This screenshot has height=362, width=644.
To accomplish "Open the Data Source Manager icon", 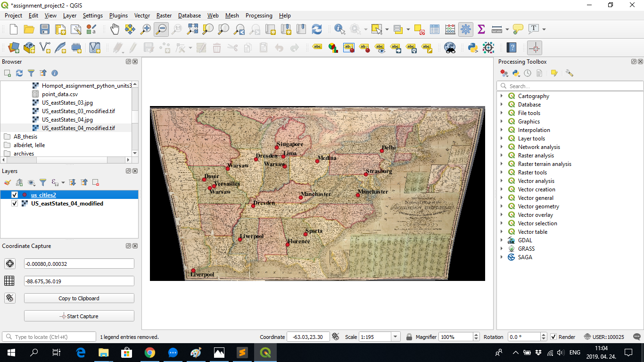I will pyautogui.click(x=14, y=48).
